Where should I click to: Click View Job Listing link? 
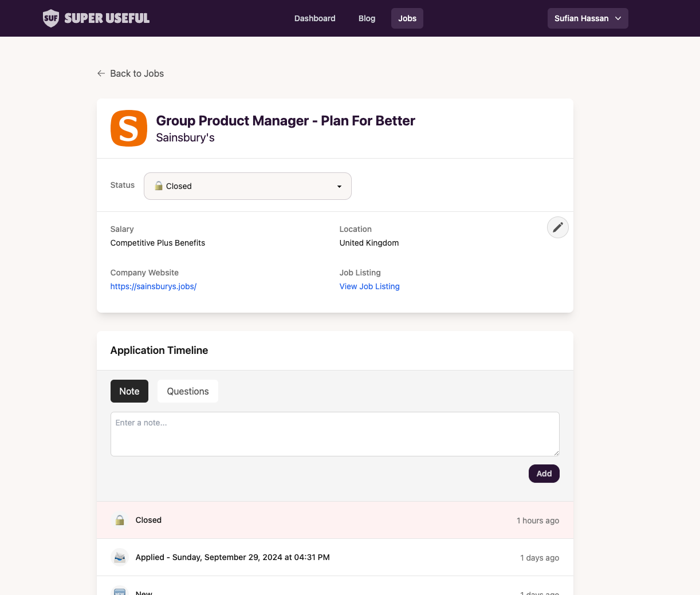[x=369, y=286]
